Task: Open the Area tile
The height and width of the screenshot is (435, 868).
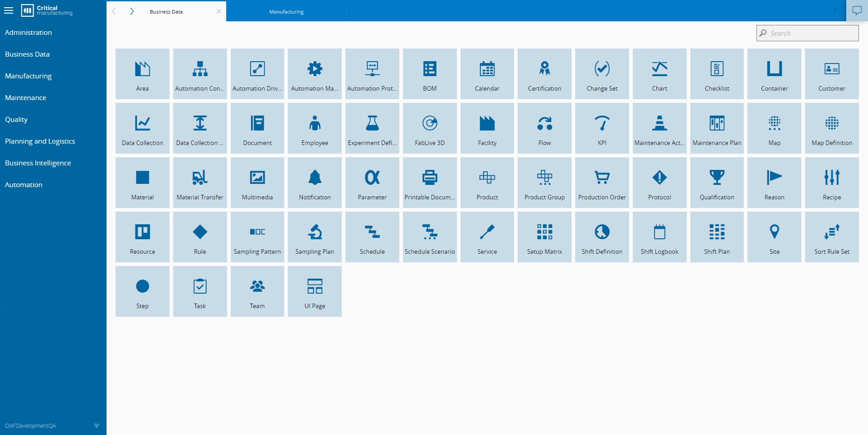Action: (x=142, y=74)
